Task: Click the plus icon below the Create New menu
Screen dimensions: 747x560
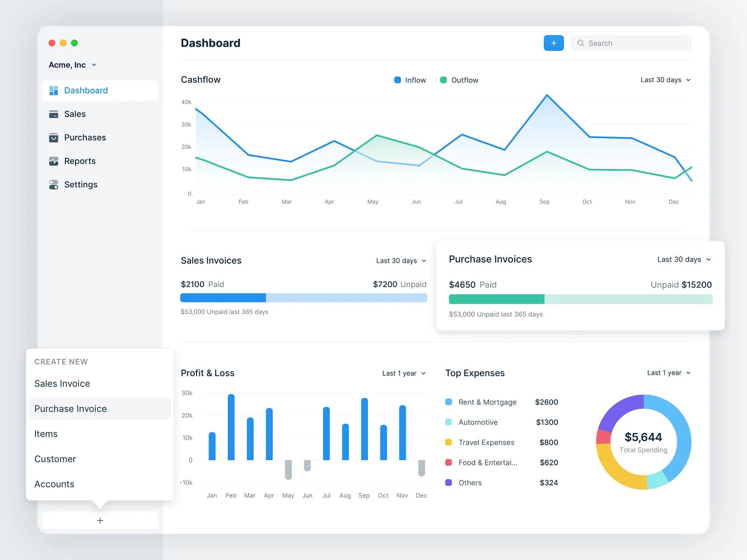Action: (100, 520)
